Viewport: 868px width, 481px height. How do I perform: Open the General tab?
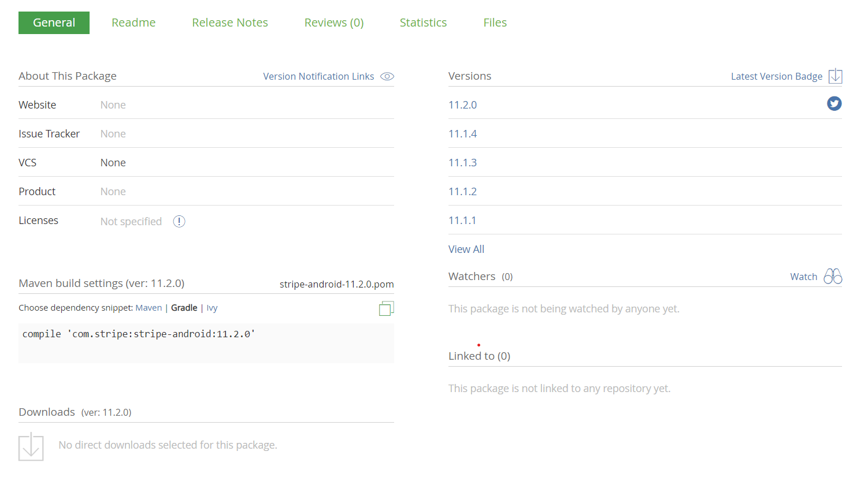tap(54, 23)
